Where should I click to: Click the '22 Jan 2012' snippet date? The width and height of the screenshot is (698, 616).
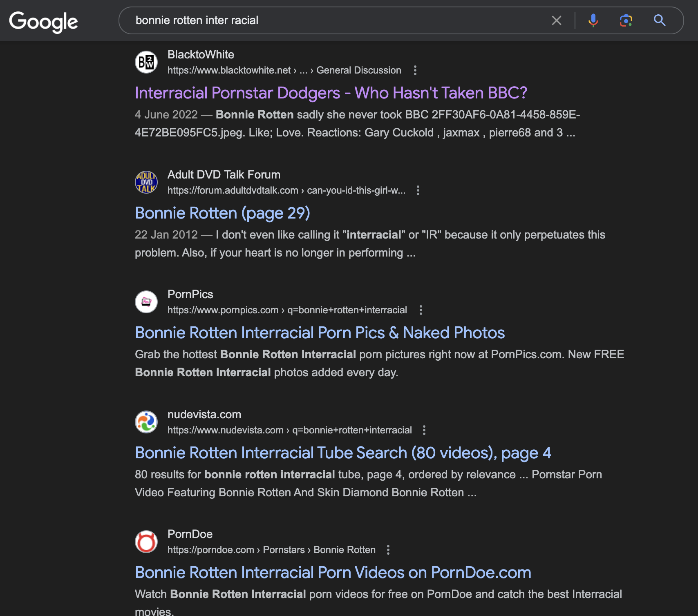pyautogui.click(x=166, y=234)
